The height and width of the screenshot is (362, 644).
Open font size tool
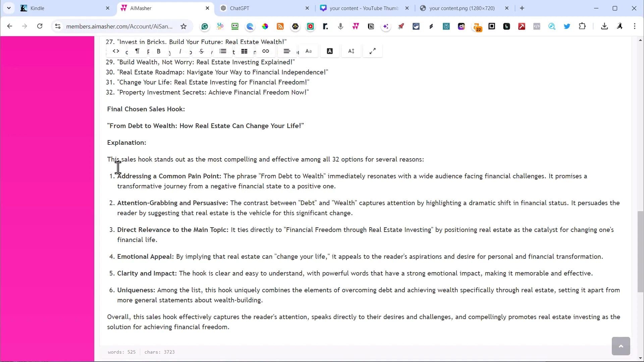point(351,51)
